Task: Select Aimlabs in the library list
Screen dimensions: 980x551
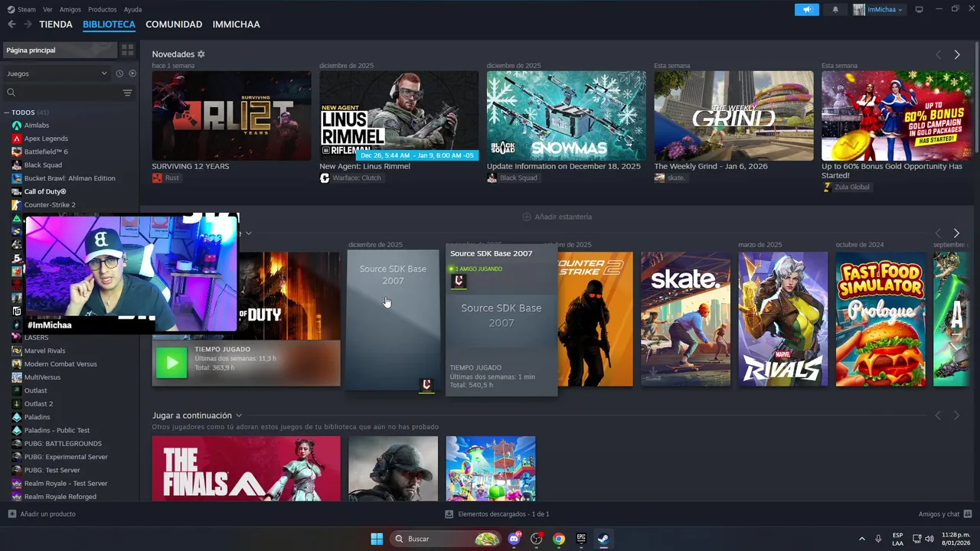Action: click(36, 125)
